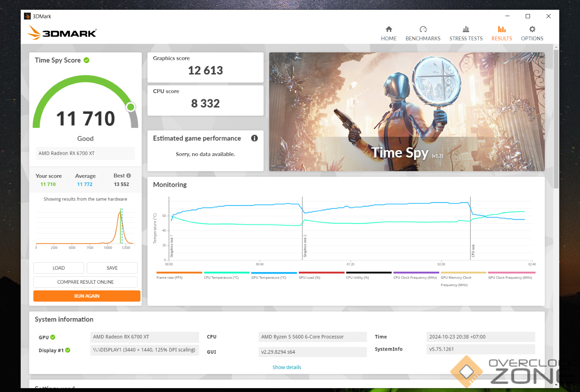
Task: Click green check icon next to Display #1
Action: (68, 350)
